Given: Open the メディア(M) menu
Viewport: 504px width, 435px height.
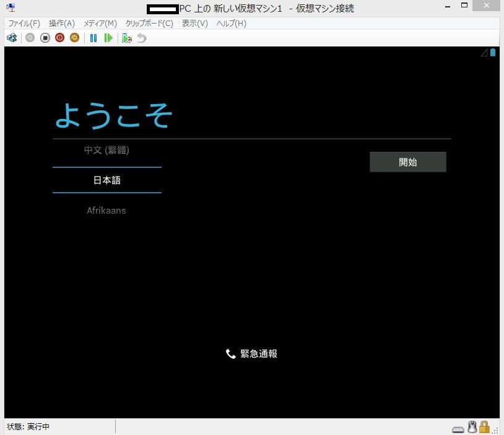Looking at the screenshot, I should click(100, 24).
